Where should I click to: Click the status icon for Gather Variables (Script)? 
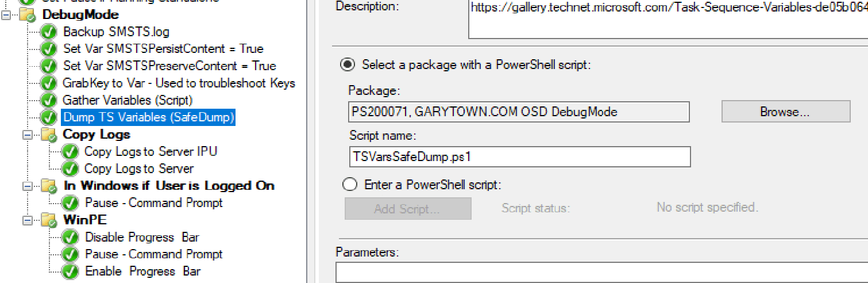tap(49, 100)
